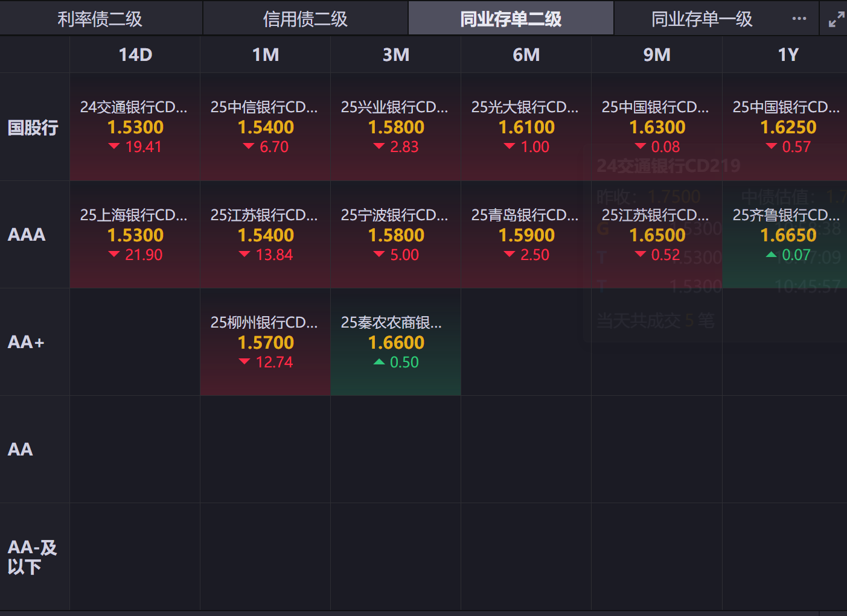Open 25江苏银行CD cell at 1.6500

[657, 235]
